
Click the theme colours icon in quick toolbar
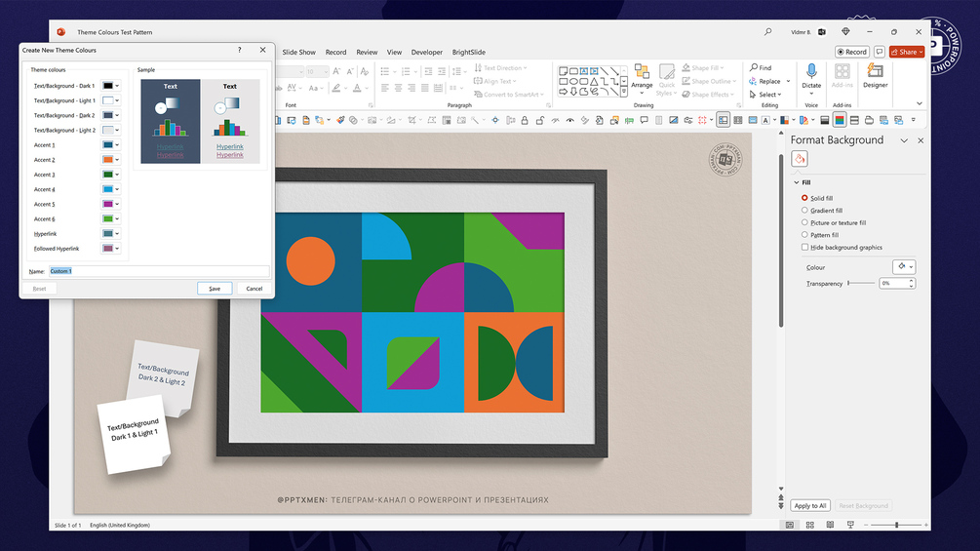[x=784, y=120]
